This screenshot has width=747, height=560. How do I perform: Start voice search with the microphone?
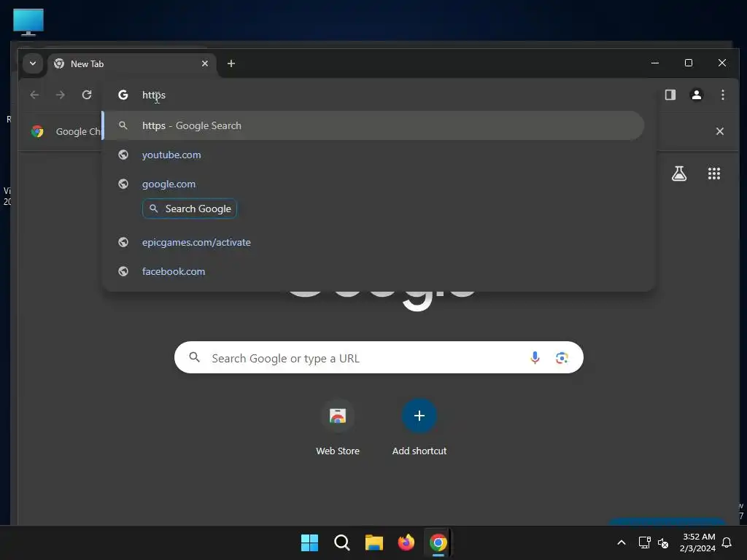(535, 357)
